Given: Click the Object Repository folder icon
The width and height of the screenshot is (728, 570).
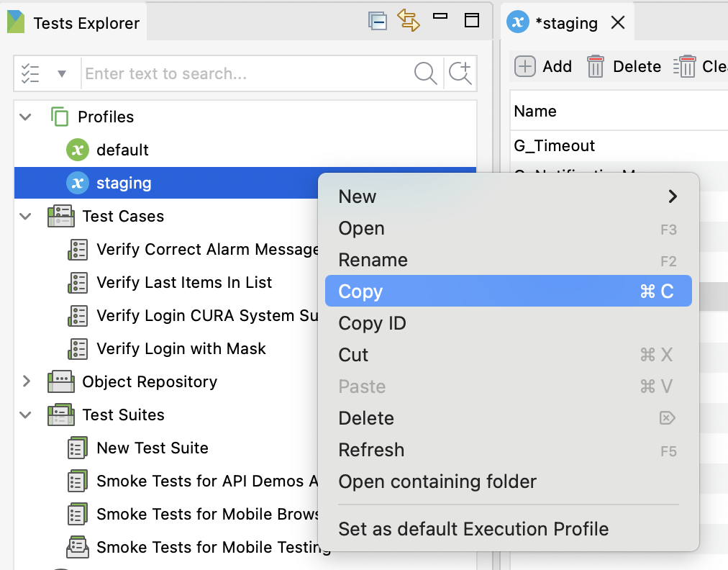Looking at the screenshot, I should [61, 381].
